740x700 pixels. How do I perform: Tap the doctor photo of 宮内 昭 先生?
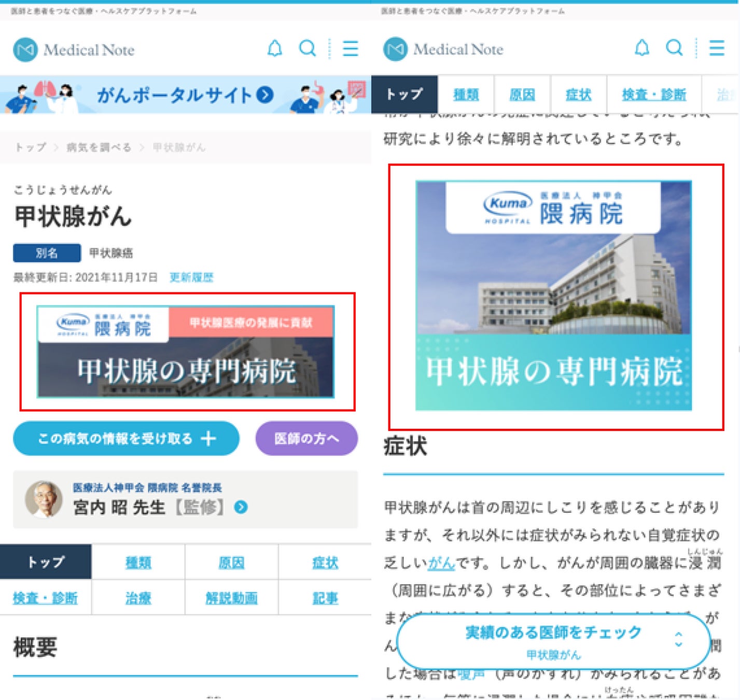[44, 499]
